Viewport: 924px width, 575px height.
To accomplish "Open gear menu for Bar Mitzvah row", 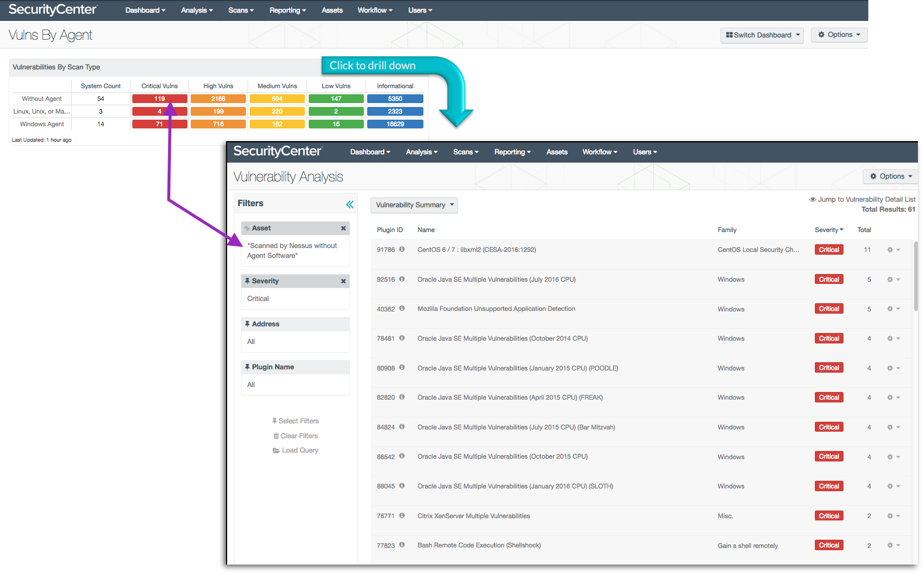I will pos(893,427).
